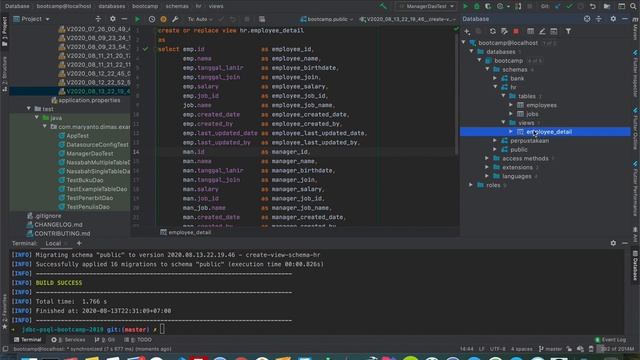The width and height of the screenshot is (640, 360).
Task: Expand the perpustakaan schema
Action: 495,140
